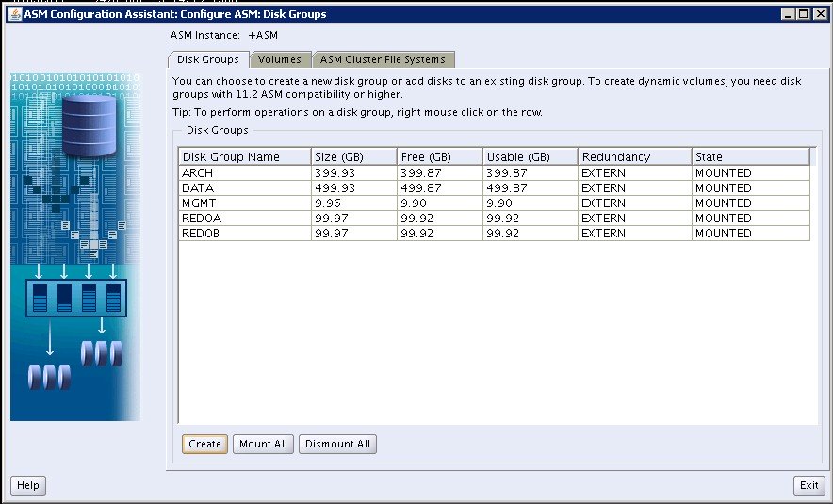The height and width of the screenshot is (504, 833).
Task: Switch to the Disk Groups tab
Action: pyautogui.click(x=208, y=59)
